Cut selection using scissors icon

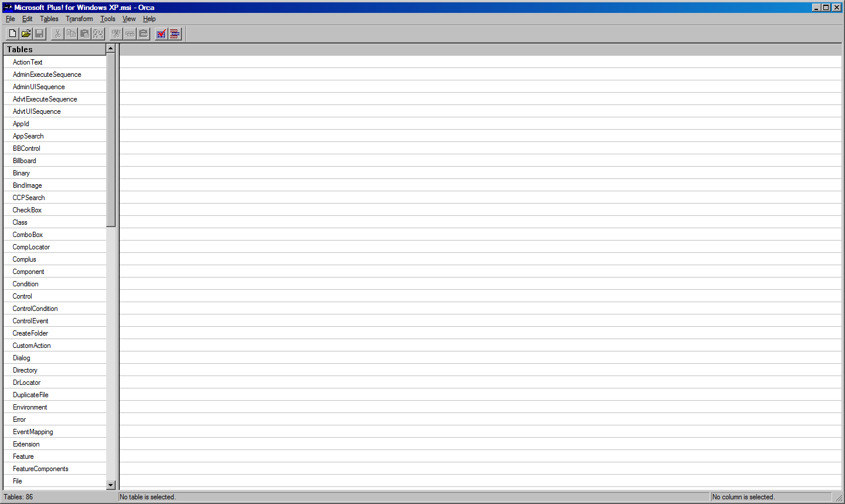coord(58,33)
